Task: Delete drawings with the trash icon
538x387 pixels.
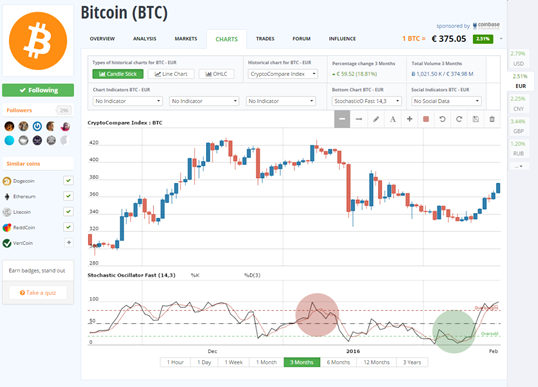Action: [492, 119]
